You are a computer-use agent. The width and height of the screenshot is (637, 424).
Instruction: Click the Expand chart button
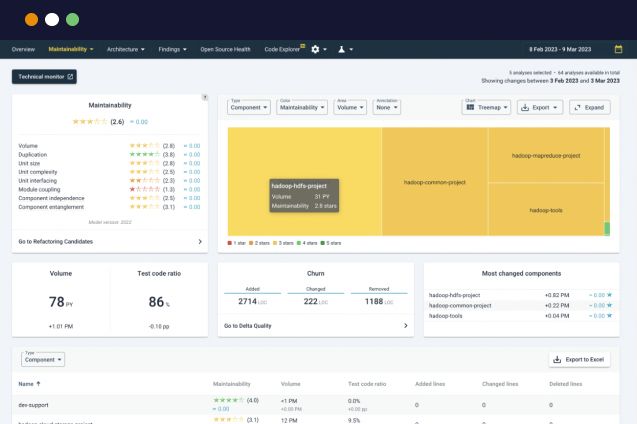(589, 107)
